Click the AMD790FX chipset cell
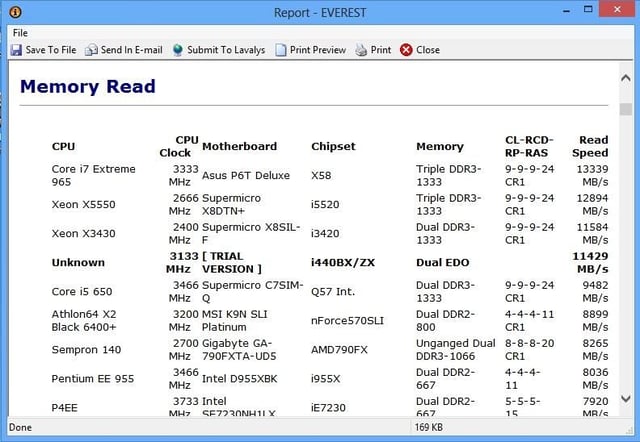 click(x=339, y=350)
